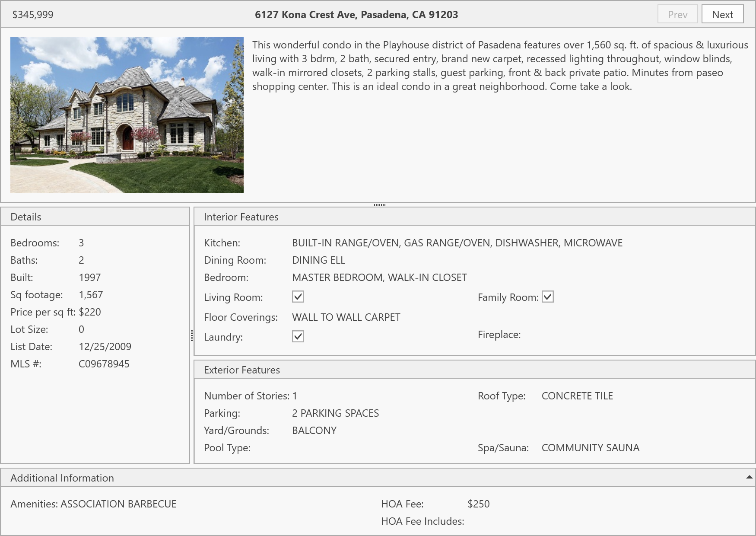Click the 6127 Kona Crest Ave address title
The height and width of the screenshot is (536, 756).
coord(356,15)
